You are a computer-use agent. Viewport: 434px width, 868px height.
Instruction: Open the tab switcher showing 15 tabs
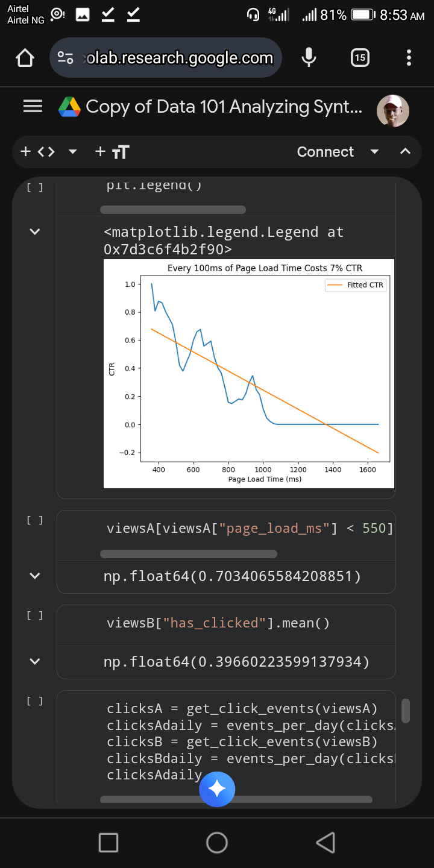(360, 58)
